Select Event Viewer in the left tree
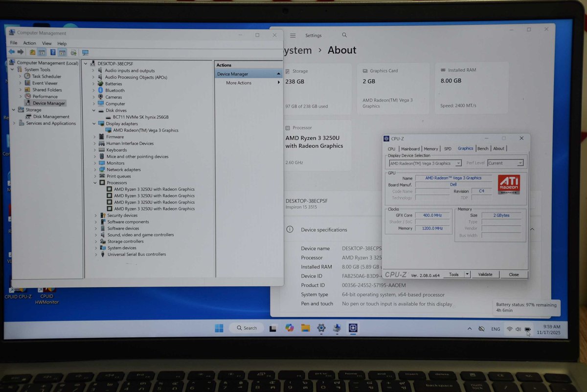The image size is (587, 392). pyautogui.click(x=45, y=84)
